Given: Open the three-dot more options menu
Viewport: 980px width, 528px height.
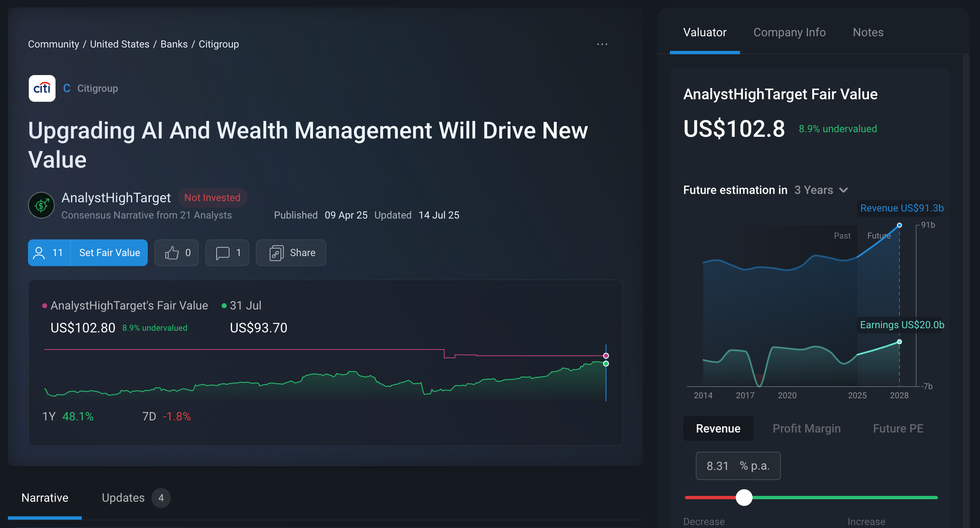Looking at the screenshot, I should (602, 44).
